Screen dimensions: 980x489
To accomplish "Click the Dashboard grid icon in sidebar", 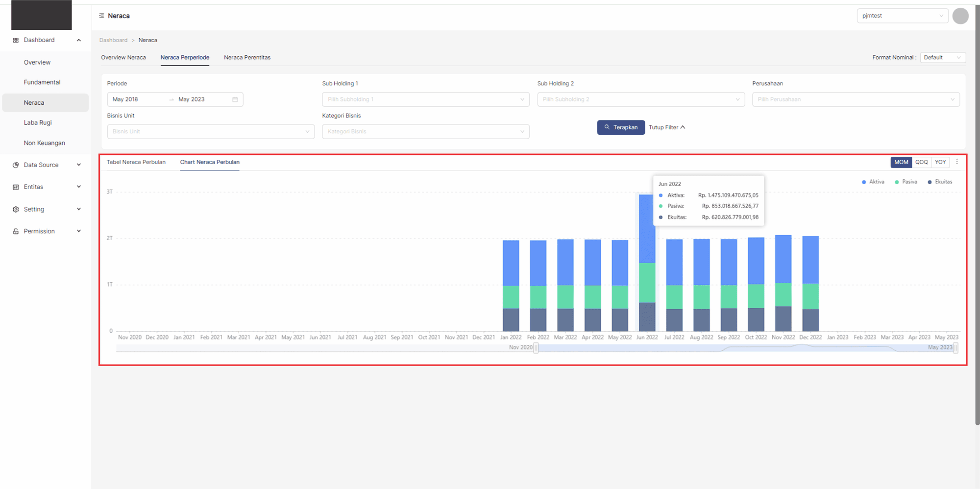I will point(16,40).
